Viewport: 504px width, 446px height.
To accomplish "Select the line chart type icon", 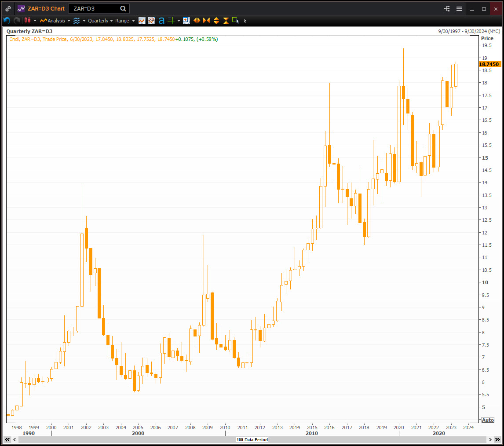I will tap(141, 20).
